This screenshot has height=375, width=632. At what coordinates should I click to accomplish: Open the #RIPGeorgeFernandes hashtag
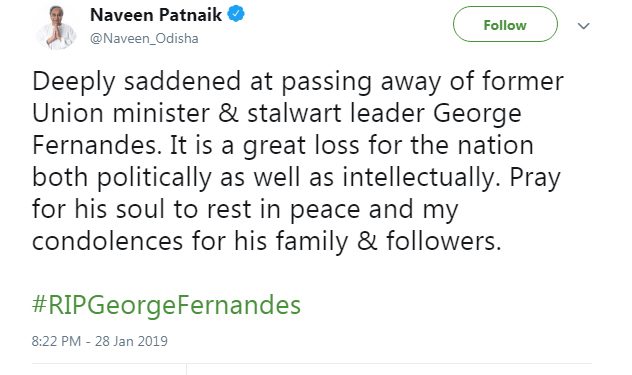(166, 305)
